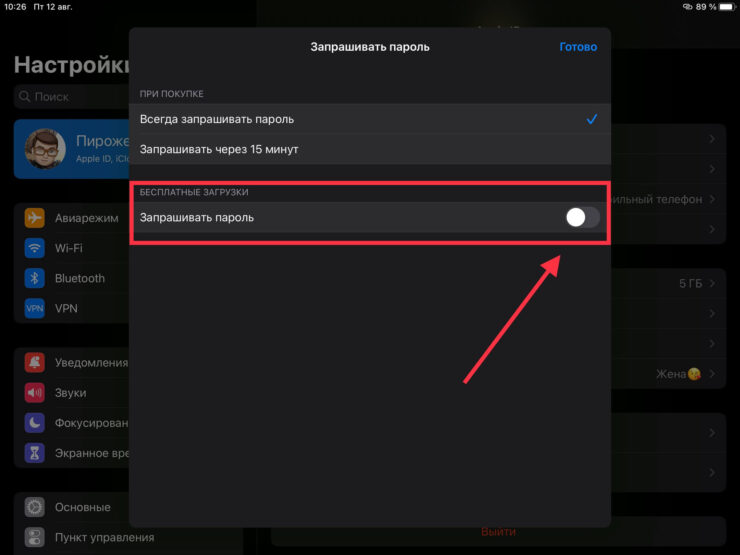Tap the Bluetooth icon in sidebar

click(x=35, y=278)
